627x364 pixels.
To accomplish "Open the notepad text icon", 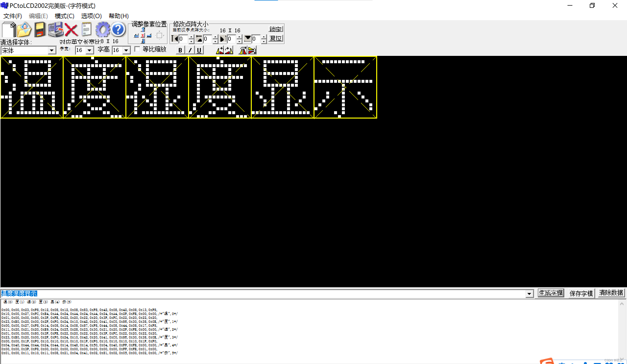I will [x=87, y=29].
